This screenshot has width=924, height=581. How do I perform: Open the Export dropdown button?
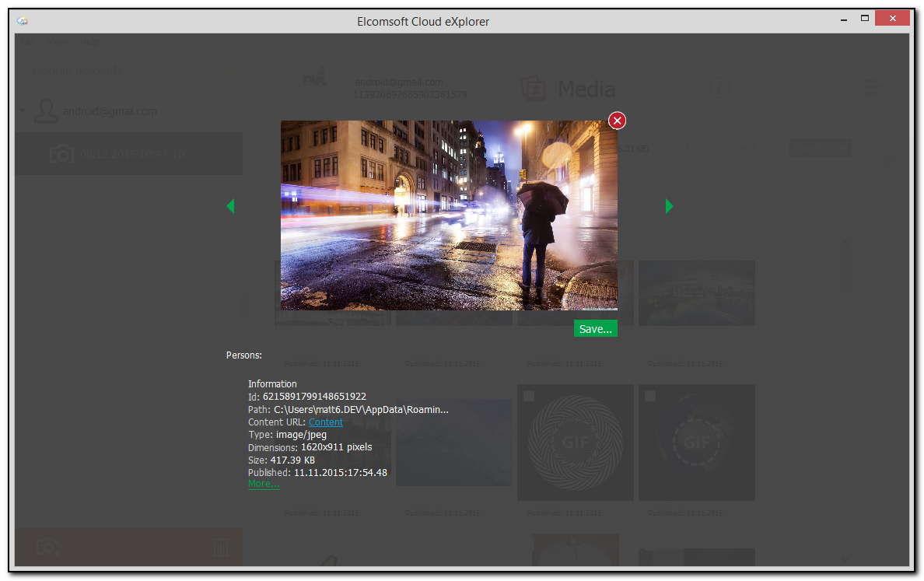coord(820,148)
